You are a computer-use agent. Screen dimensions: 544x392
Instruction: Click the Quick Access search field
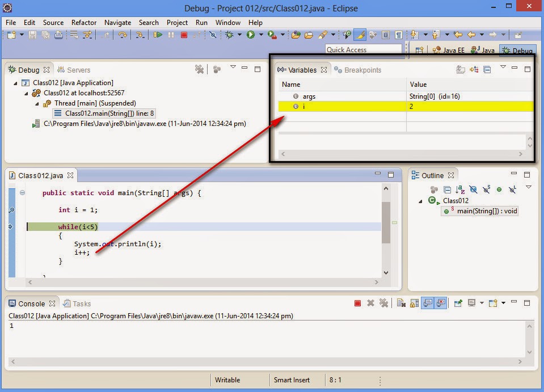364,49
